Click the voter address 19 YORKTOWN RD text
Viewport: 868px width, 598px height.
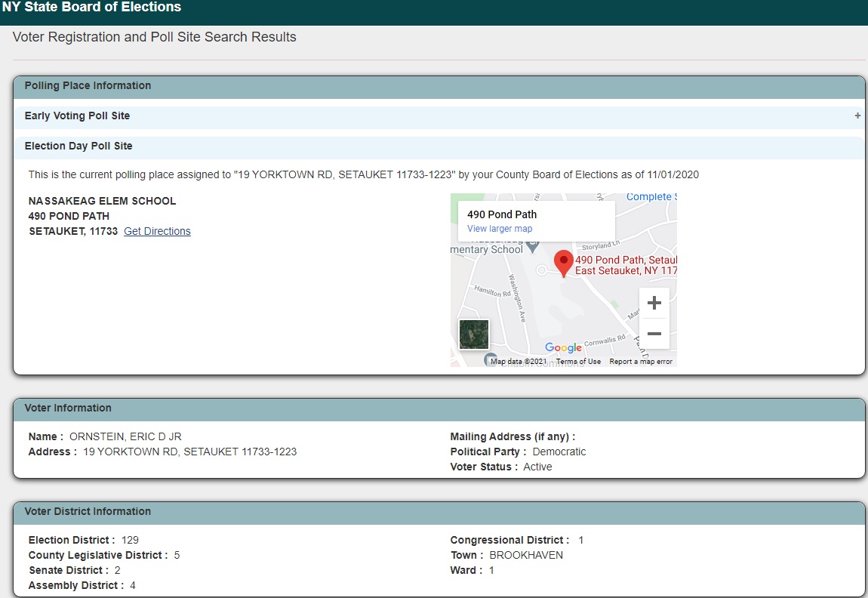pos(190,452)
